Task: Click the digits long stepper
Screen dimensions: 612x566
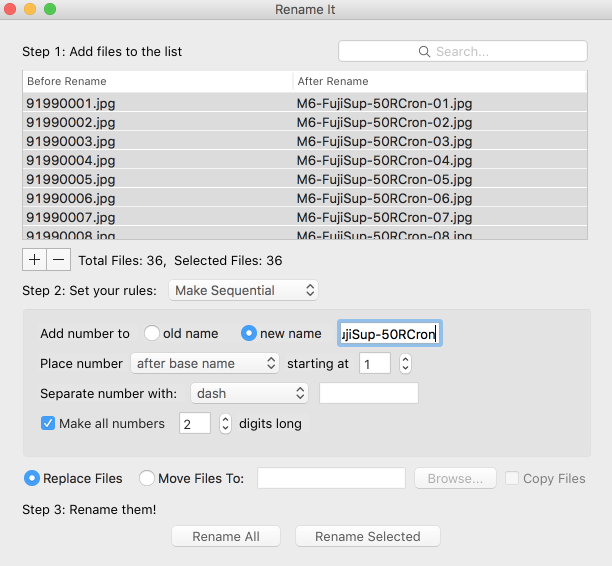Action: pos(225,423)
